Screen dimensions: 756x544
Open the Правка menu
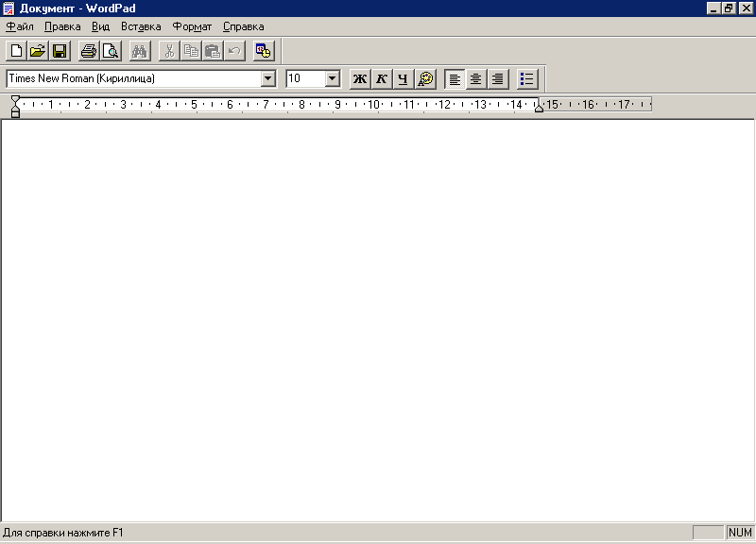pyautogui.click(x=62, y=26)
